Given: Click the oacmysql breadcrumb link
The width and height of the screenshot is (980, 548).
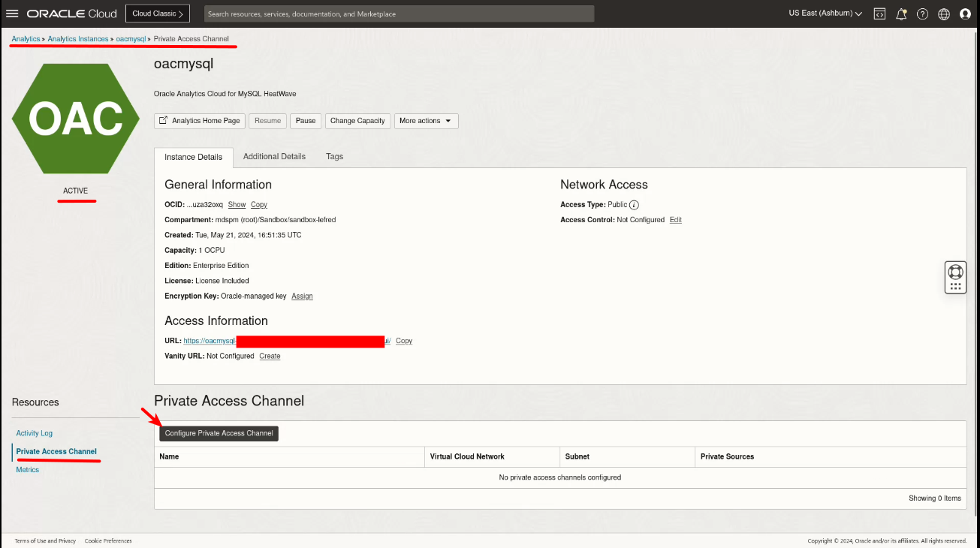Looking at the screenshot, I should click(131, 39).
